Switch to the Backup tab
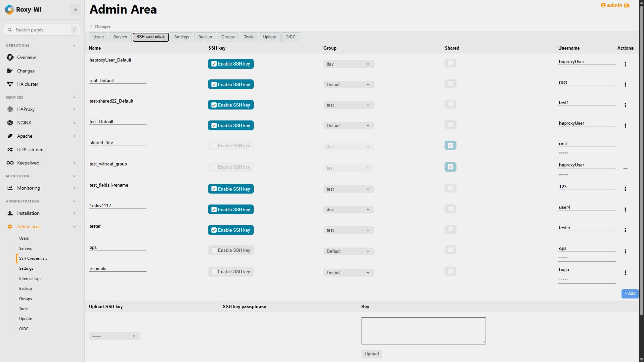Viewport: 644px width, 362px height. [205, 37]
